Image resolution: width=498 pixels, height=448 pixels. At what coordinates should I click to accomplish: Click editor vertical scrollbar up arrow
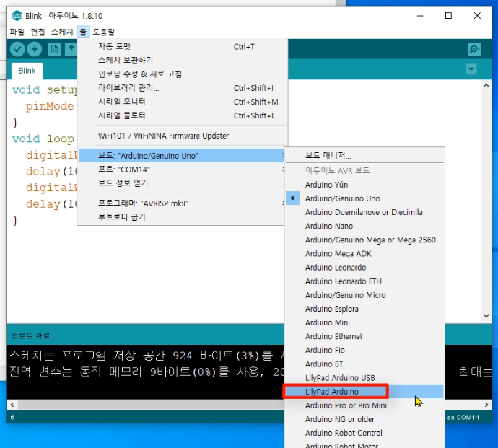486,86
